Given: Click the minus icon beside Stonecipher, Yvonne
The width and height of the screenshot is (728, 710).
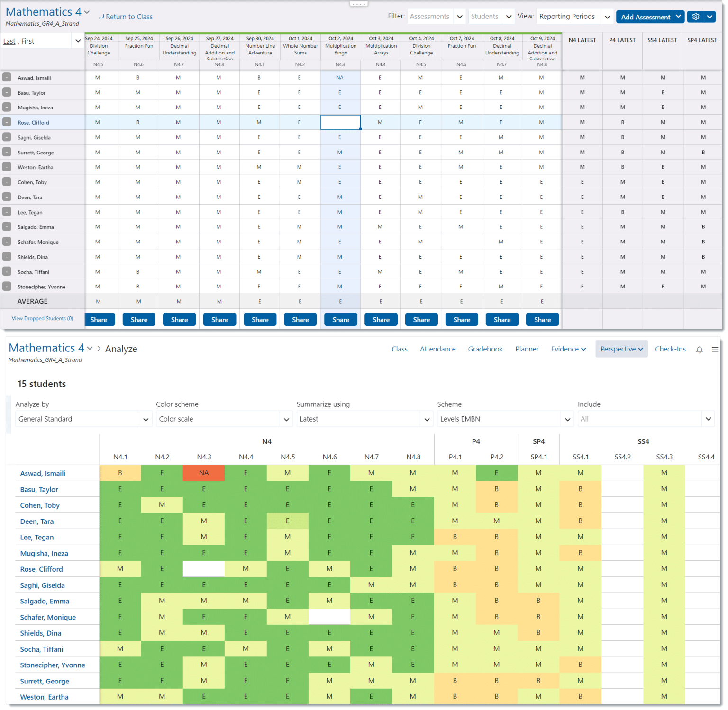Looking at the screenshot, I should tap(7, 287).
